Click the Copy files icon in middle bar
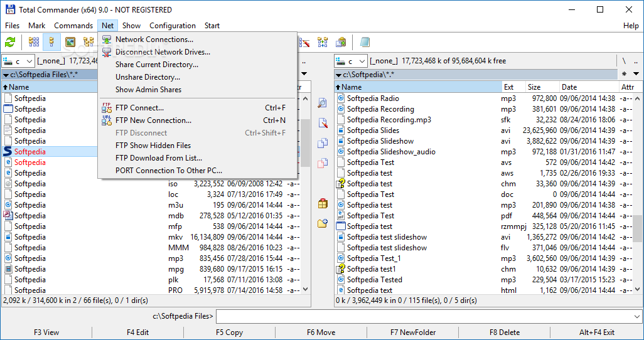 323,143
